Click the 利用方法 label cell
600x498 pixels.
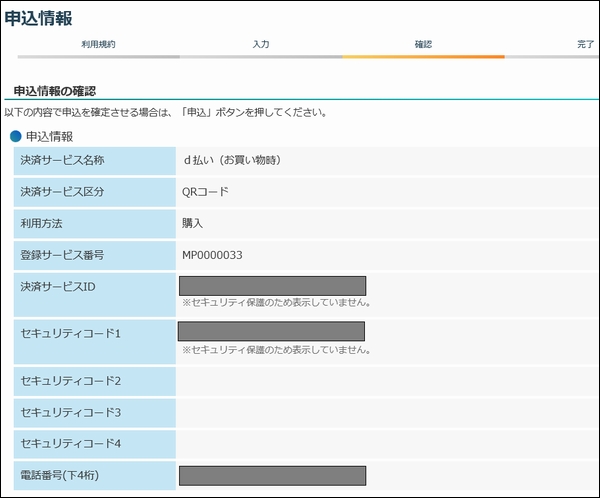pyautogui.click(x=95, y=224)
